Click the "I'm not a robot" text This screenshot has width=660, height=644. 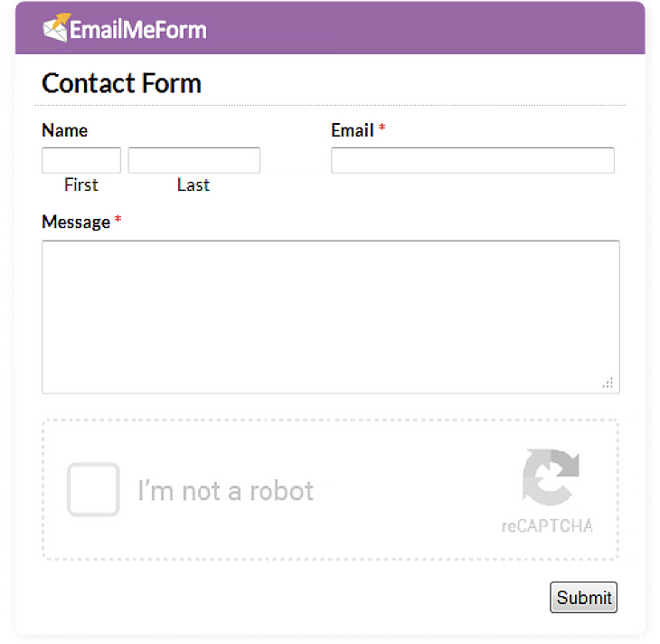(x=226, y=491)
